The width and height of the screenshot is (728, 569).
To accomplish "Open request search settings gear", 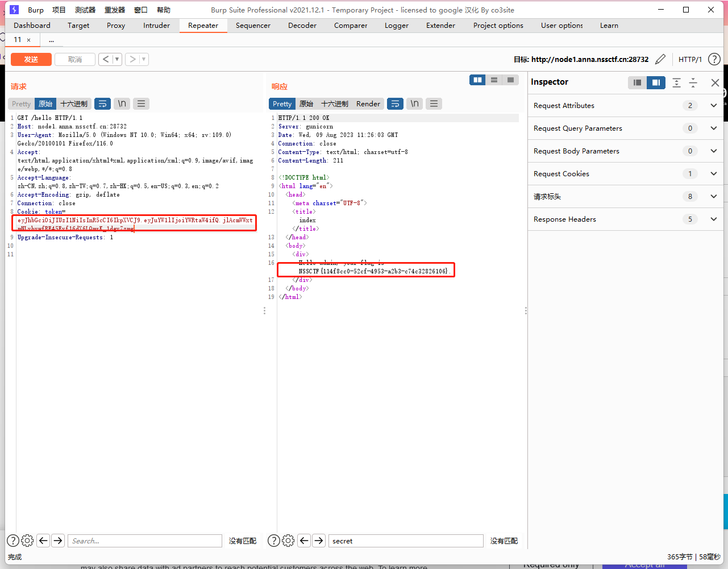I will point(27,541).
